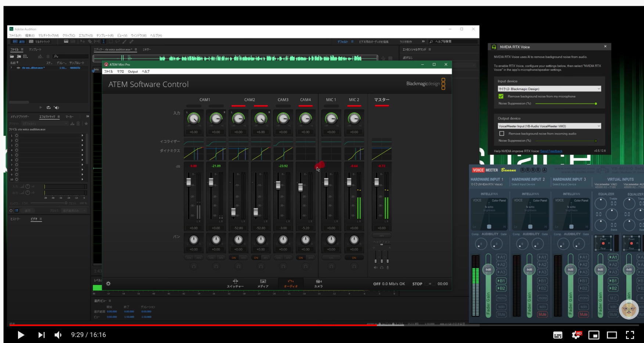Toggle ON button under MIC 1 channel
644x343 pixels.
(x=331, y=258)
